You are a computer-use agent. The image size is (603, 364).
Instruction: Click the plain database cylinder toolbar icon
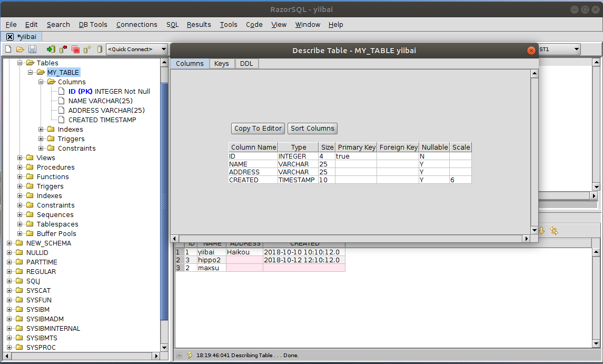pos(100,49)
